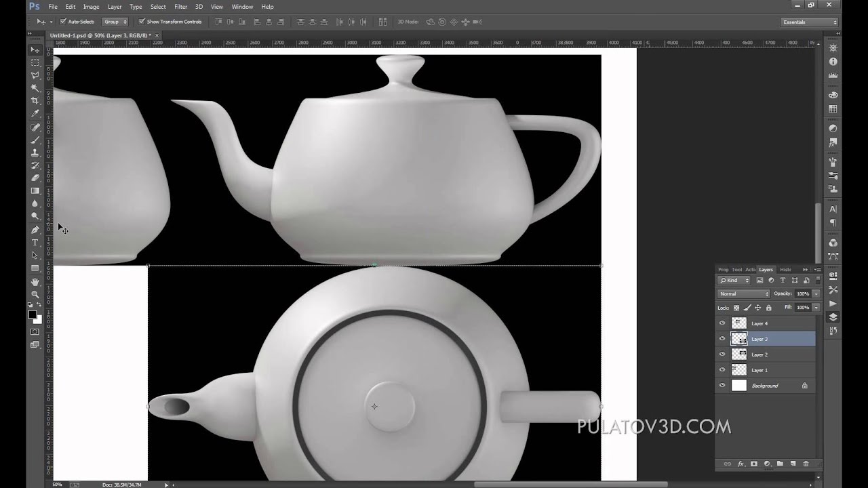
Task: Open the Fill slider dropdown arrow
Action: point(816,308)
